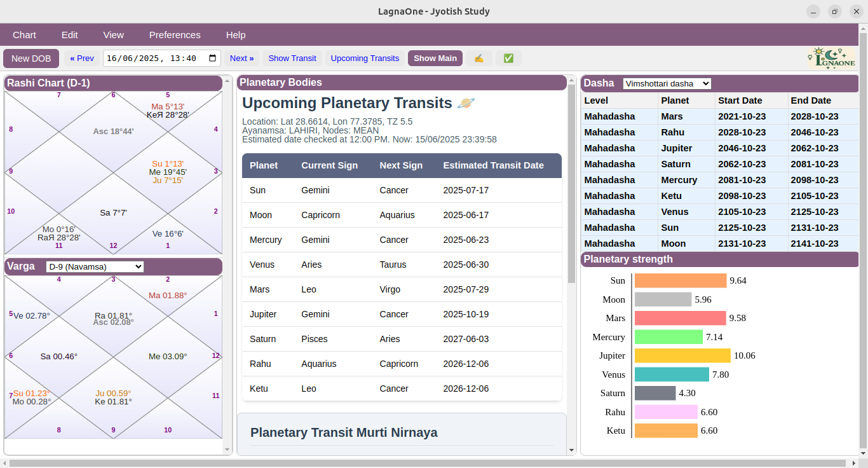Click the red Mars strength bar
This screenshot has width=868, height=468.
pyautogui.click(x=680, y=318)
